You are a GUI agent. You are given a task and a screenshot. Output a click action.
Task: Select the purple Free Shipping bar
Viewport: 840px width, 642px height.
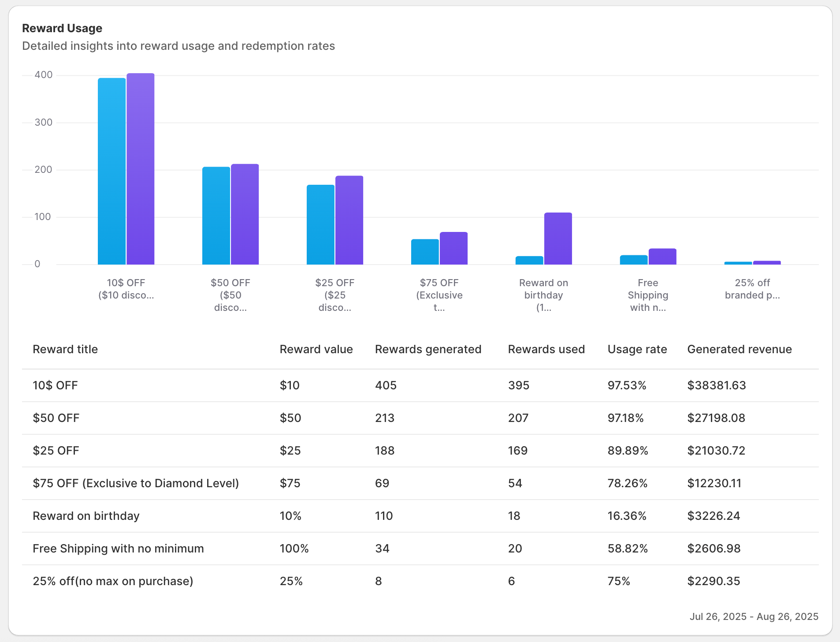point(663,257)
